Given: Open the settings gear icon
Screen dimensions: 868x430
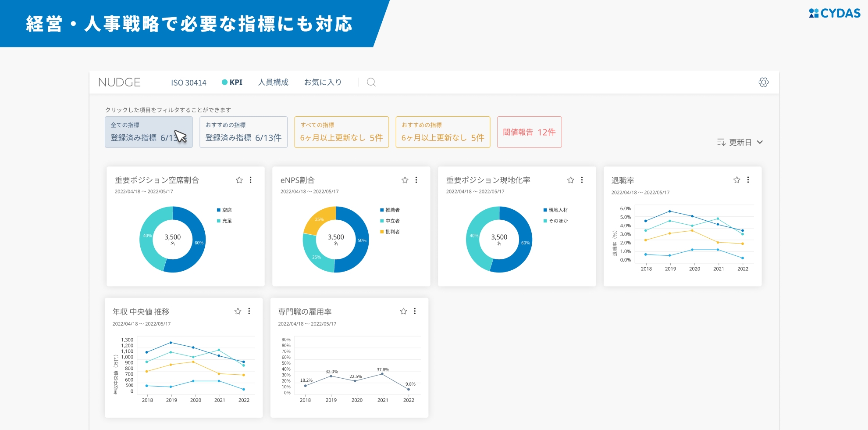Looking at the screenshot, I should pos(763,82).
